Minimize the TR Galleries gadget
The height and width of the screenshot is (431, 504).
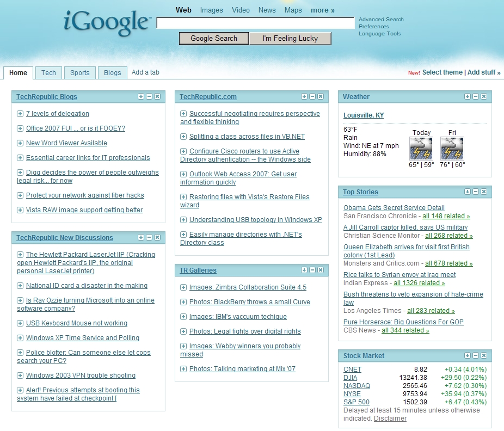coord(312,270)
